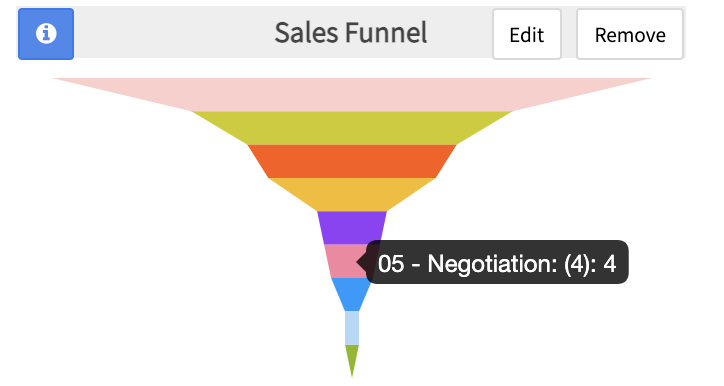Select the golden yellow funnel stage
The width and height of the screenshot is (724, 386).
click(352, 194)
